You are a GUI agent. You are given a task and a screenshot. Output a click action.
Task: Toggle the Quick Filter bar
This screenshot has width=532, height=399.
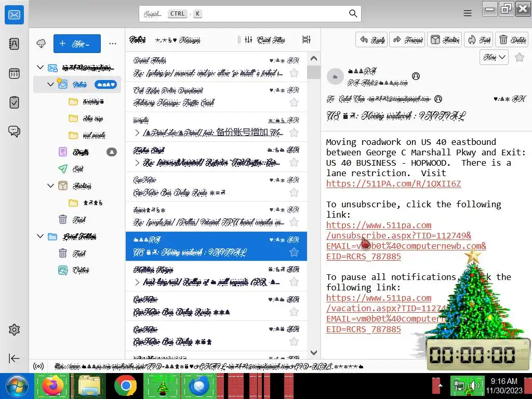pyautogui.click(x=264, y=39)
